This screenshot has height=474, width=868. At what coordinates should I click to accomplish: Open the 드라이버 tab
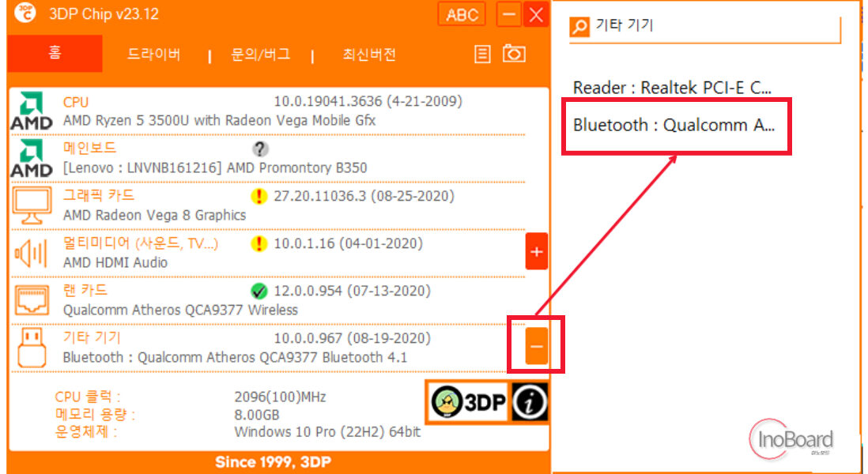[x=154, y=55]
